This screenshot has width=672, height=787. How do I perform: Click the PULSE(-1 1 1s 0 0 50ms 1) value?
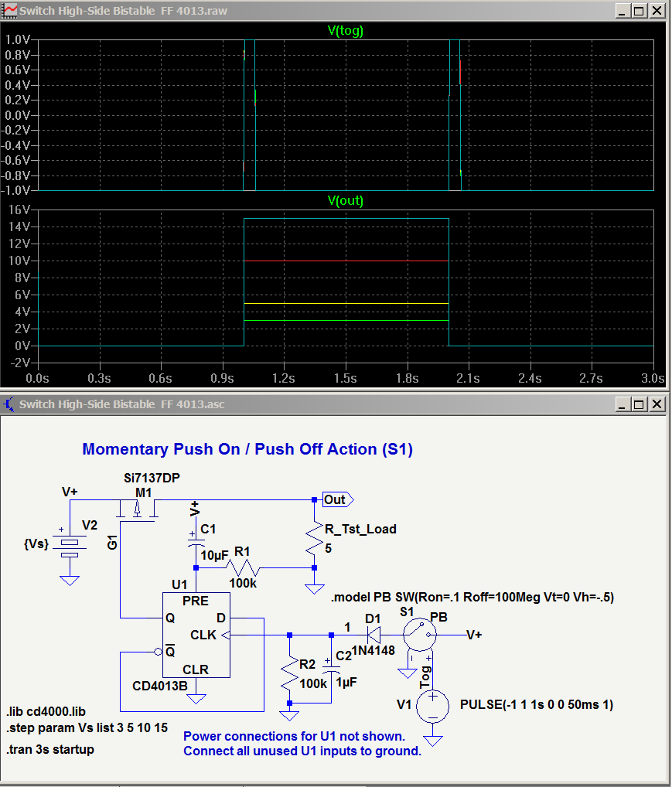[537, 705]
